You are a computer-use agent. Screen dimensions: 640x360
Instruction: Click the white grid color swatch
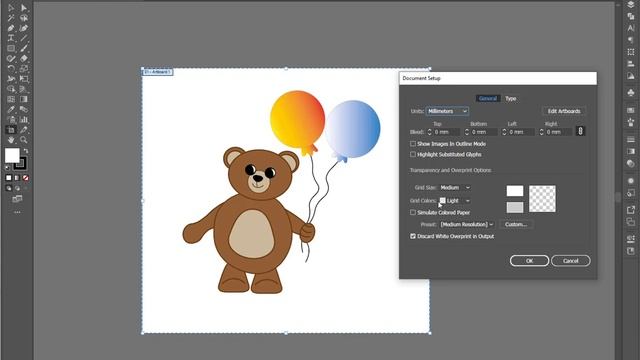point(515,191)
